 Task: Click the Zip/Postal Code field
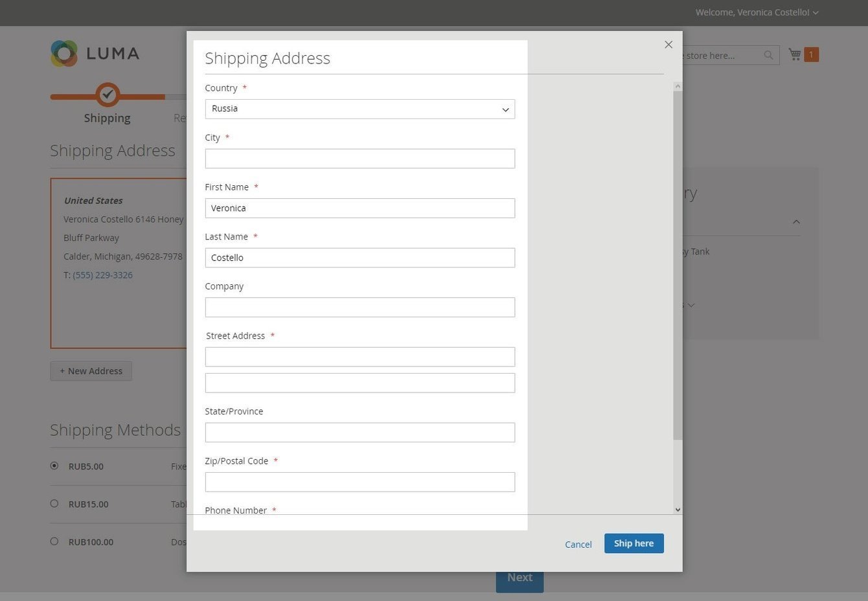(x=360, y=482)
